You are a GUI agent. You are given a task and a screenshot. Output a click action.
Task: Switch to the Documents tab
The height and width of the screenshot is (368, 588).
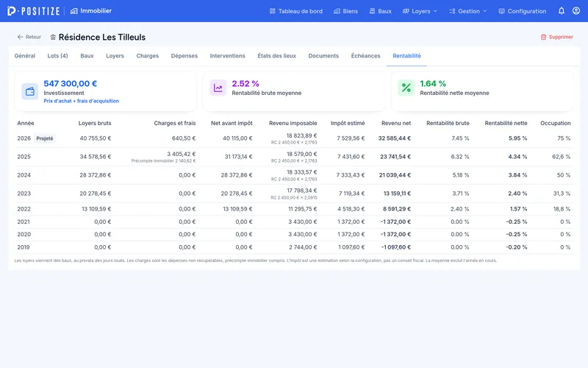coord(323,56)
